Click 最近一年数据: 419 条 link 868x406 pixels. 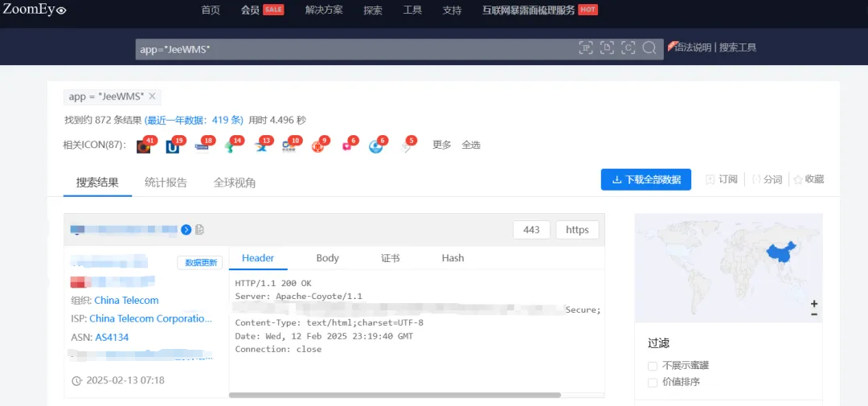pyautogui.click(x=194, y=121)
